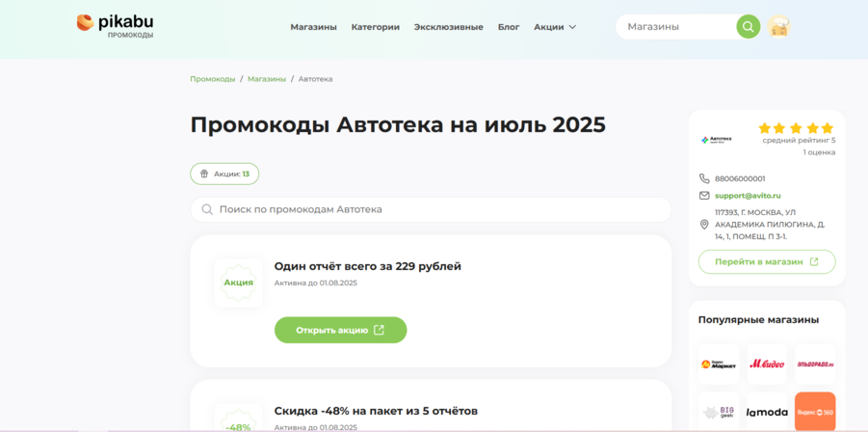Open Яндекс Маркет store logo

[719, 364]
